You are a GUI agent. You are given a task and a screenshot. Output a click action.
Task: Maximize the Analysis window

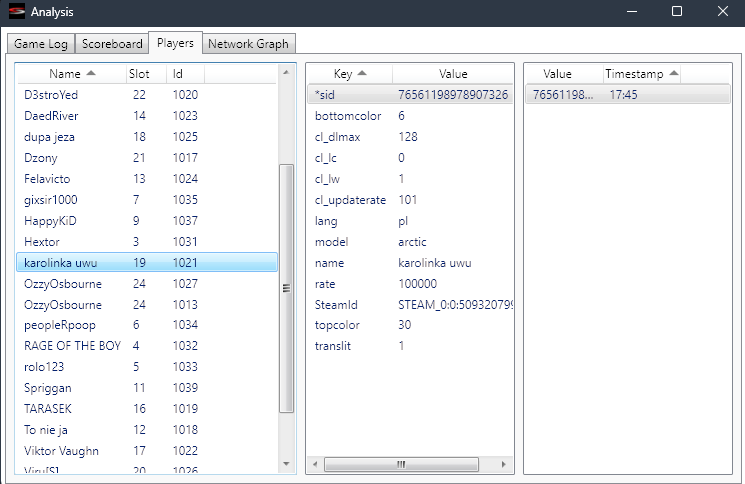coord(677,11)
